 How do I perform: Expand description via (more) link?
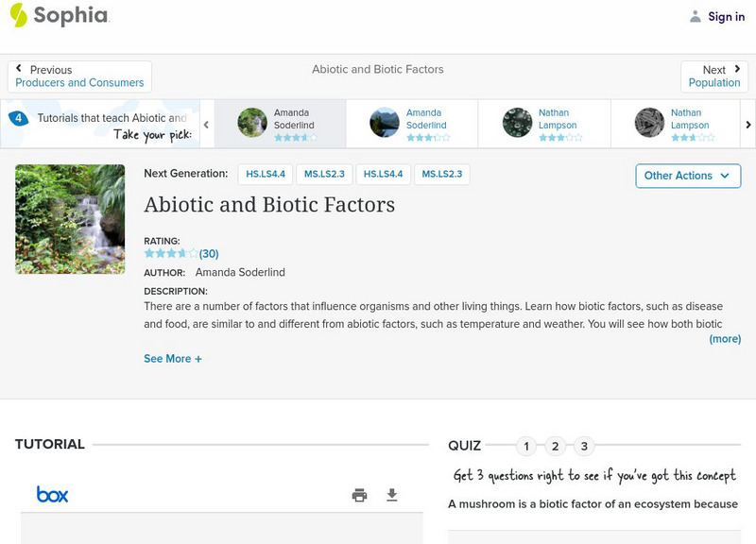tap(725, 339)
